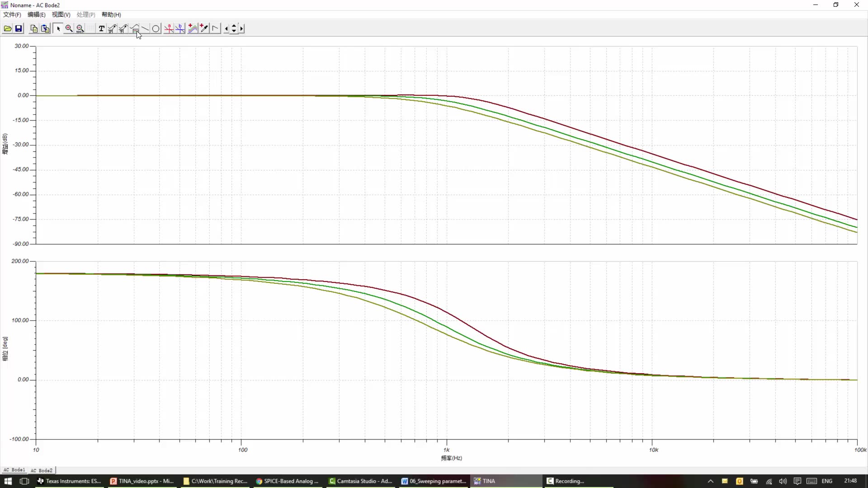Screen dimensions: 868x488
Task: Switch to SPICE-Based Analog Chrome window
Action: (288, 481)
